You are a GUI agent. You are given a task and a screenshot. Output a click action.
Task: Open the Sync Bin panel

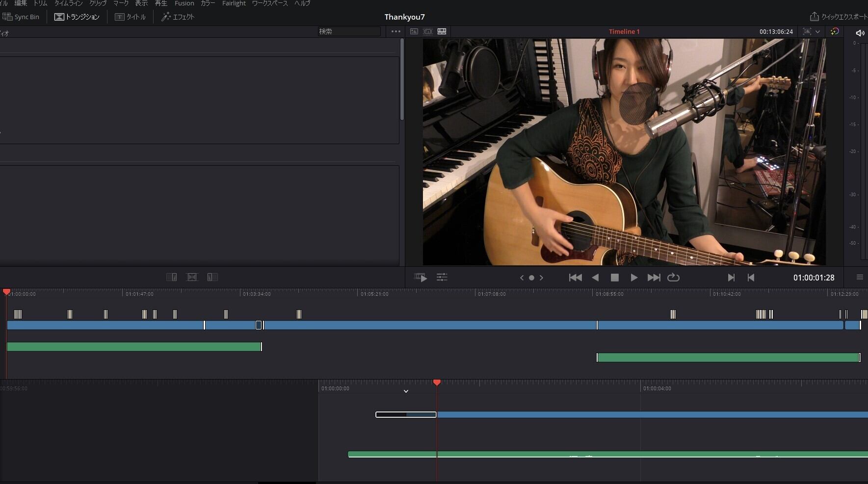pos(21,17)
